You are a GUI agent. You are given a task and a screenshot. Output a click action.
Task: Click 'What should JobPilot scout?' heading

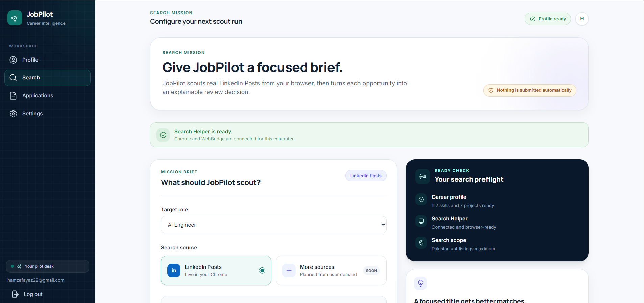pos(211,183)
